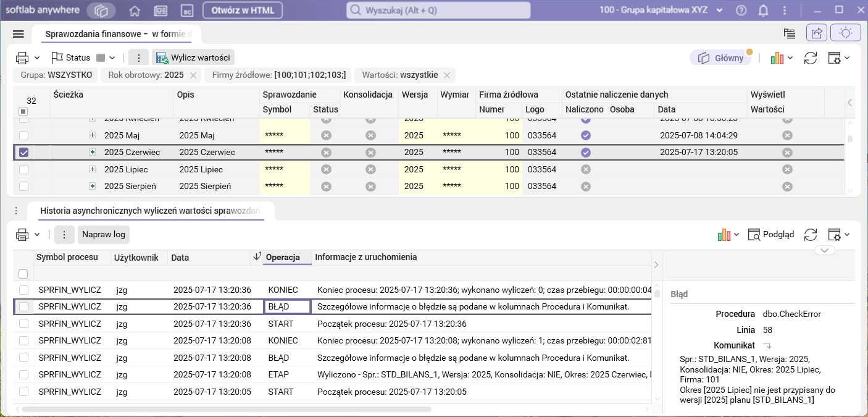Click the share/export icon top right
This screenshot has width=868, height=417.
pyautogui.click(x=817, y=33)
